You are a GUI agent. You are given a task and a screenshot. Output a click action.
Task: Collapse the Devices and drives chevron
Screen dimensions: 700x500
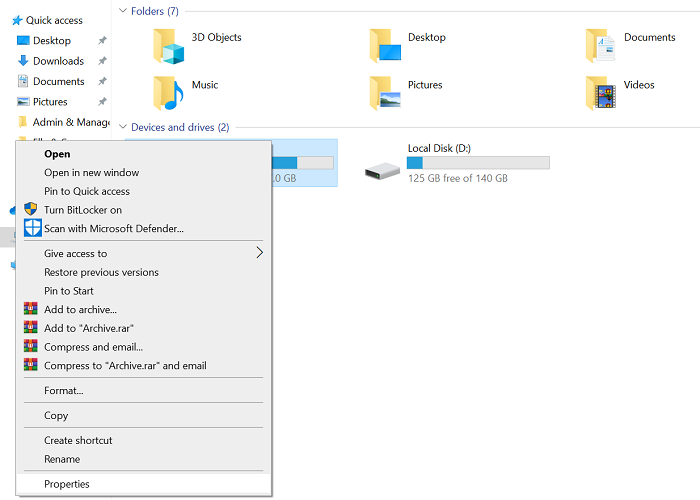coord(123,127)
